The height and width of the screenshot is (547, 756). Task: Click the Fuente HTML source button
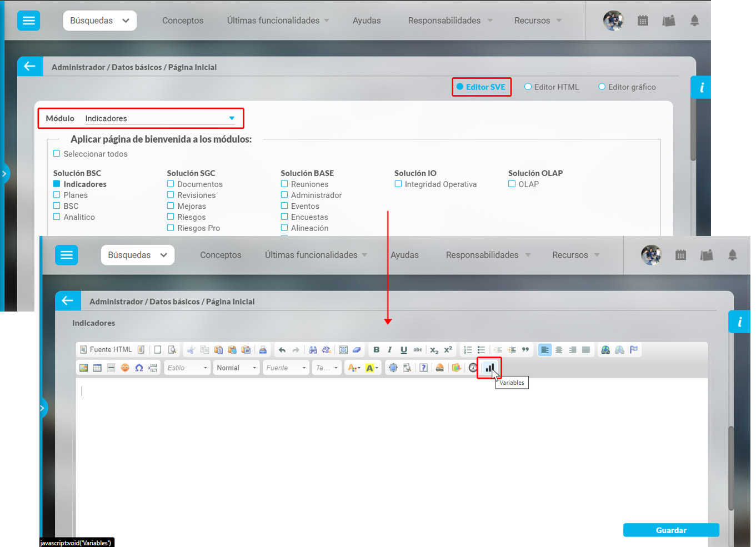tap(106, 350)
